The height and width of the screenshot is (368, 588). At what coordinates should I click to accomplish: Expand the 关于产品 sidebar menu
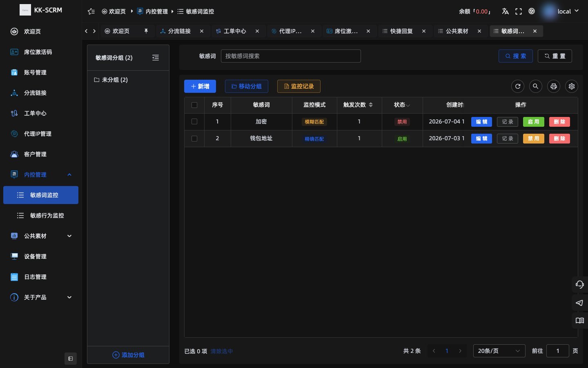(41, 297)
